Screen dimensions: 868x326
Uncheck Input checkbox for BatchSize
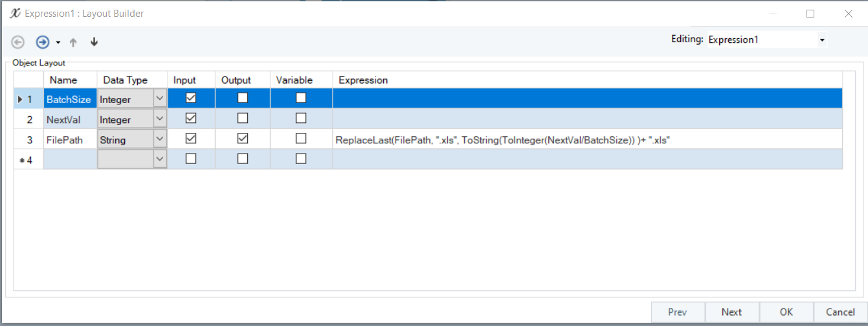click(x=191, y=99)
